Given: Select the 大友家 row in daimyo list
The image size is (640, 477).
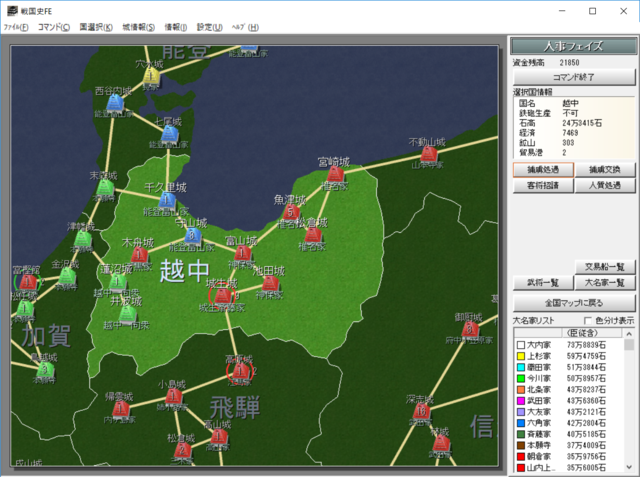Looking at the screenshot, I should pos(569,412).
